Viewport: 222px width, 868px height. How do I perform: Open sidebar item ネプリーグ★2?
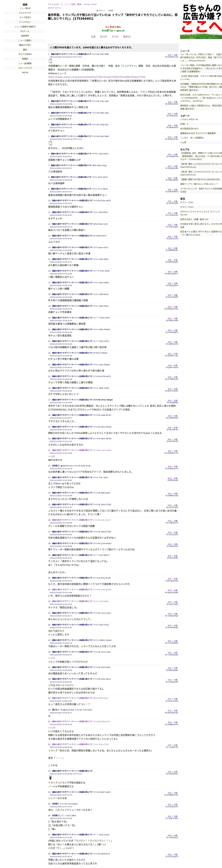tap(187, 203)
